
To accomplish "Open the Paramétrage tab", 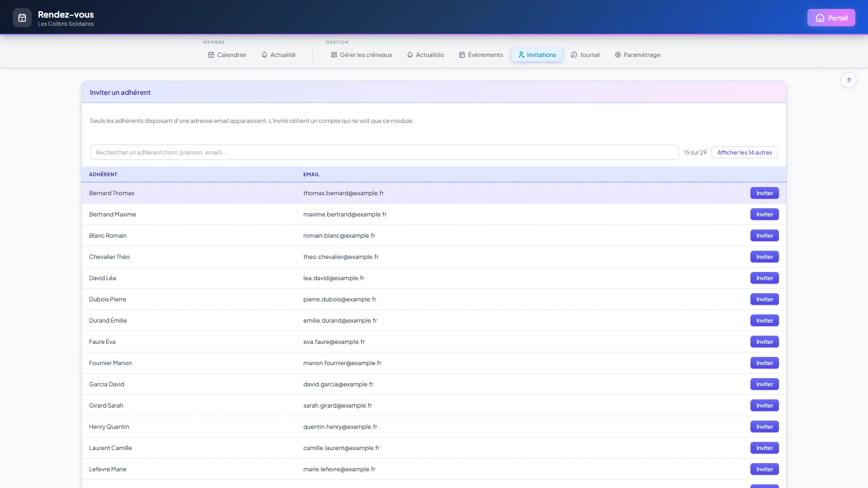I will (x=637, y=55).
